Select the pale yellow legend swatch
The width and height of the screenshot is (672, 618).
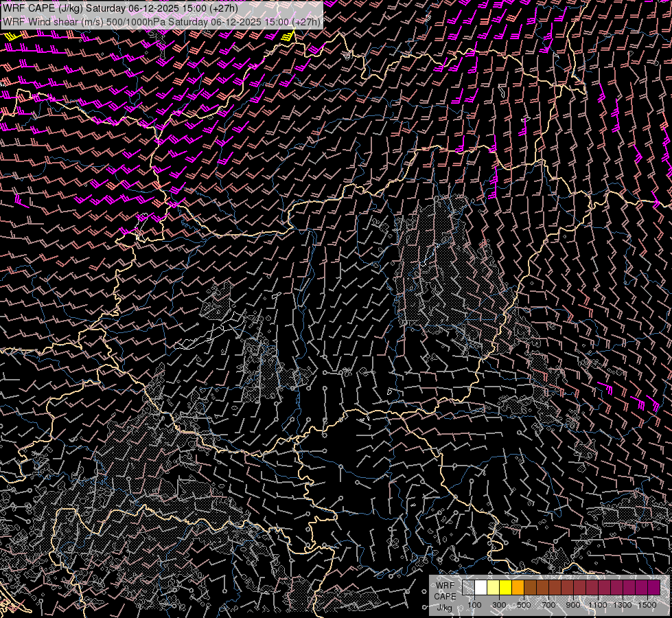pyautogui.click(x=494, y=588)
